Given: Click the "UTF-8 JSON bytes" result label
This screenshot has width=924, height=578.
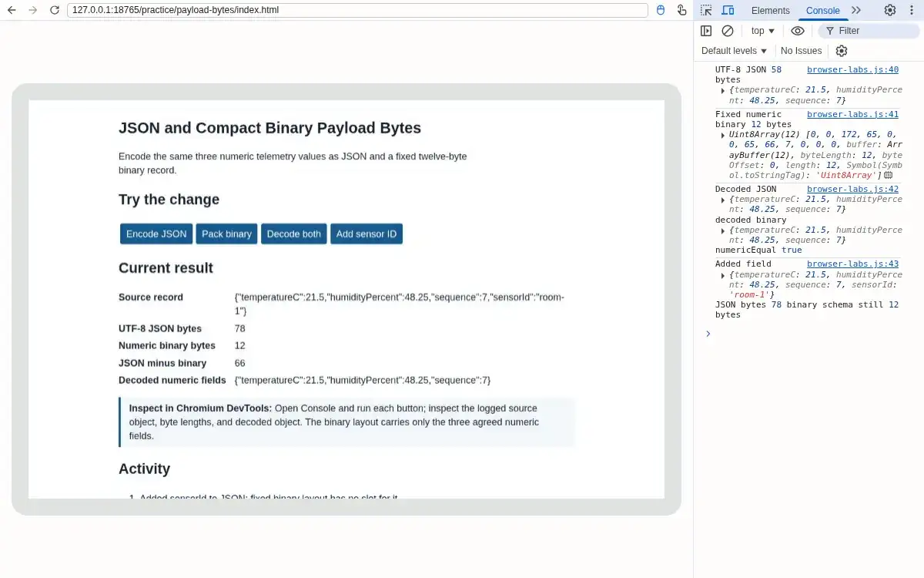Looking at the screenshot, I should click(160, 328).
